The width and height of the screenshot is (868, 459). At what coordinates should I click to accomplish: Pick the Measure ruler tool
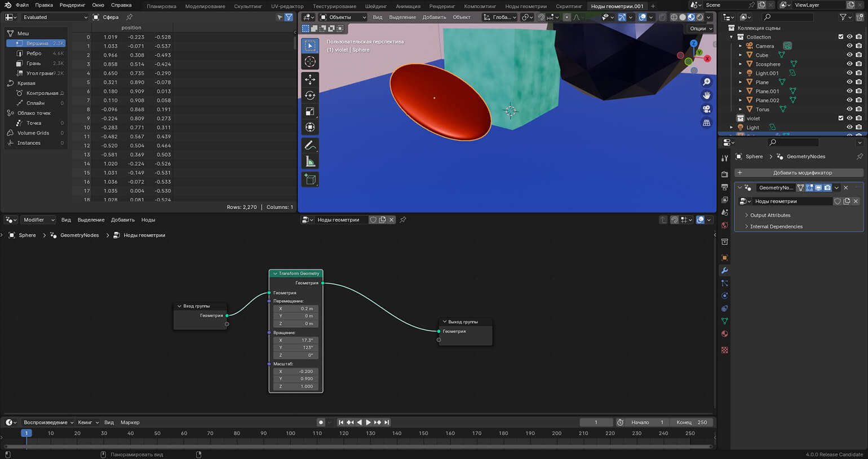point(310,162)
